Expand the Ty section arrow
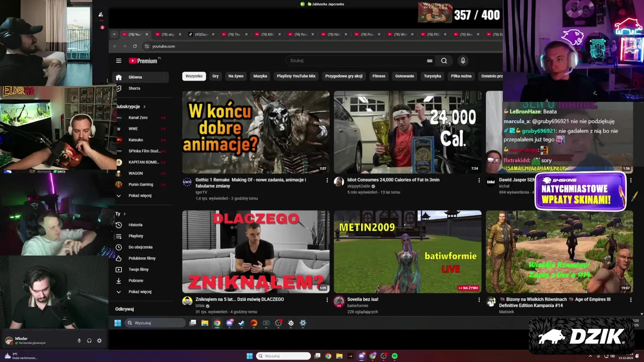The image size is (644, 362). pyautogui.click(x=124, y=214)
